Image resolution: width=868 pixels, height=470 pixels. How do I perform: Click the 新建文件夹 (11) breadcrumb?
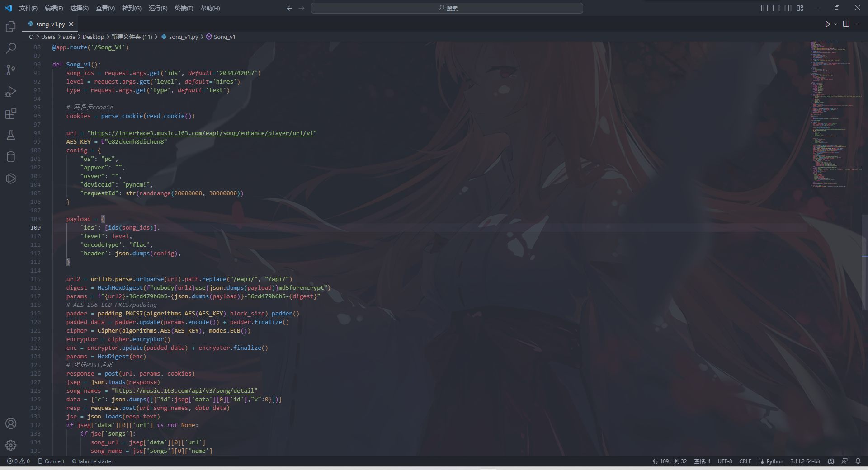pos(132,37)
